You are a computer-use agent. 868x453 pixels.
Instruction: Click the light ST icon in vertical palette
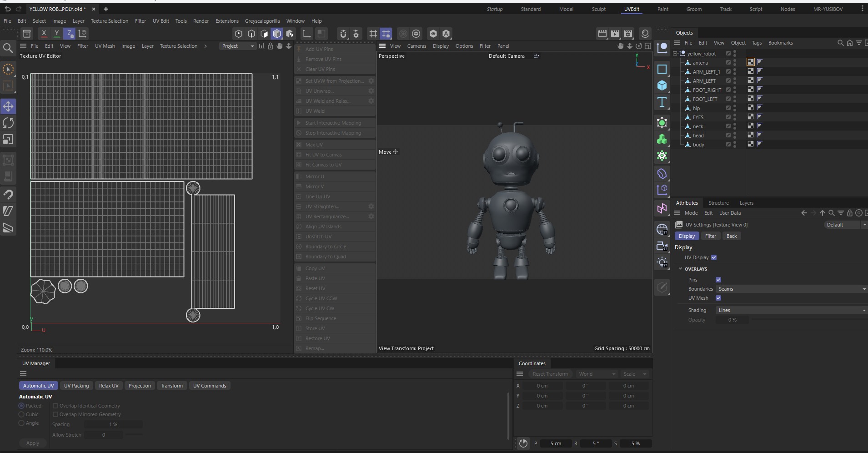click(x=662, y=262)
